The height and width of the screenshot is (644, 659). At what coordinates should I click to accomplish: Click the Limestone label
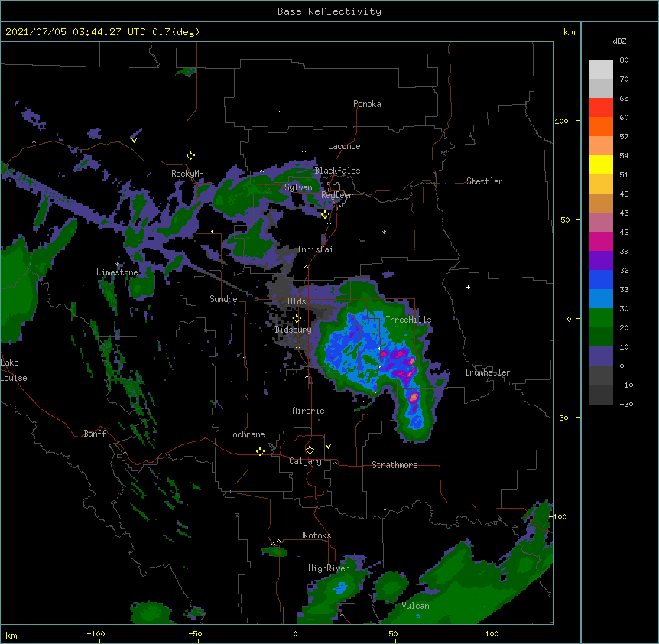(117, 272)
